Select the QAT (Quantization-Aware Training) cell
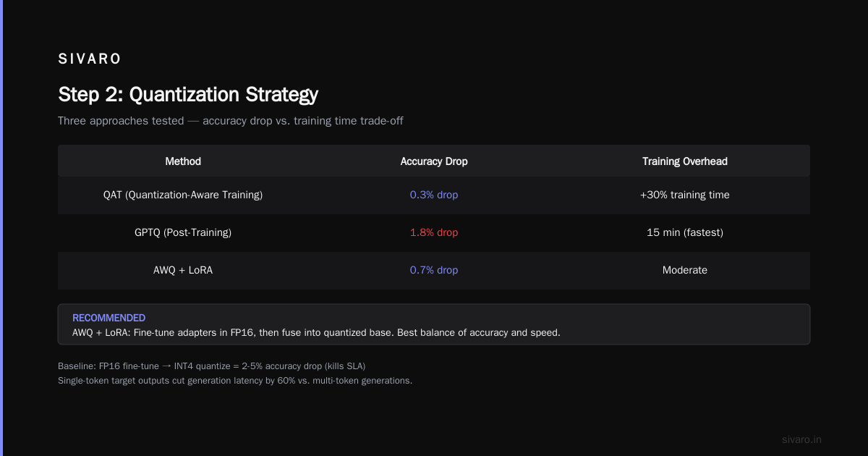This screenshot has width=868, height=456. [183, 195]
